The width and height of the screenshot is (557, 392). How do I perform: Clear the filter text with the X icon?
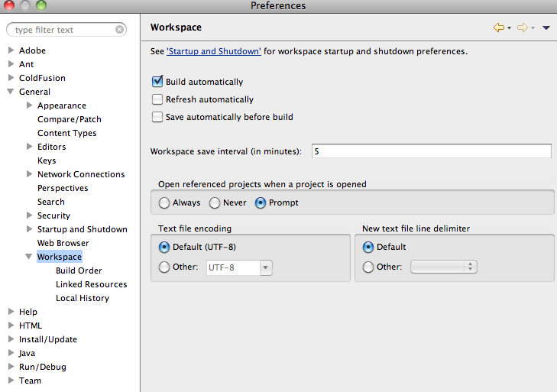(x=120, y=30)
